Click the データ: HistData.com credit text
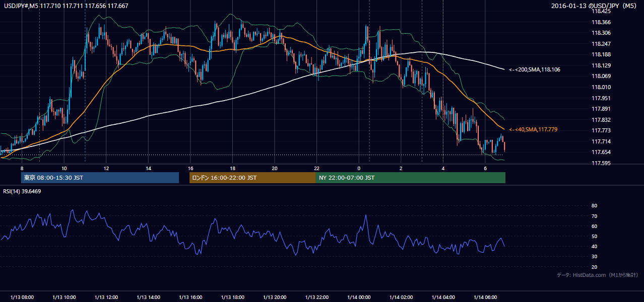This screenshot has width=644, height=302. click(x=598, y=275)
